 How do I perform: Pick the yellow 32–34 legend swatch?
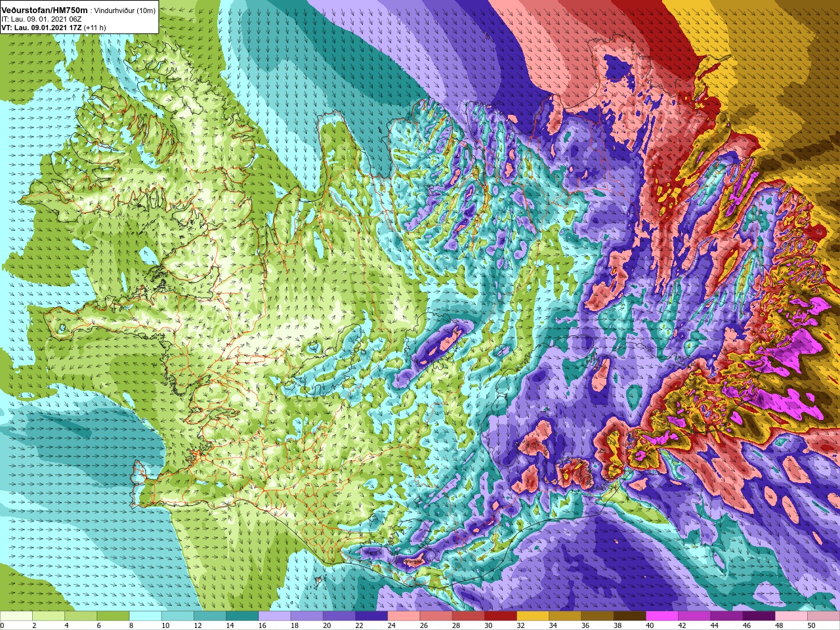click(x=533, y=615)
